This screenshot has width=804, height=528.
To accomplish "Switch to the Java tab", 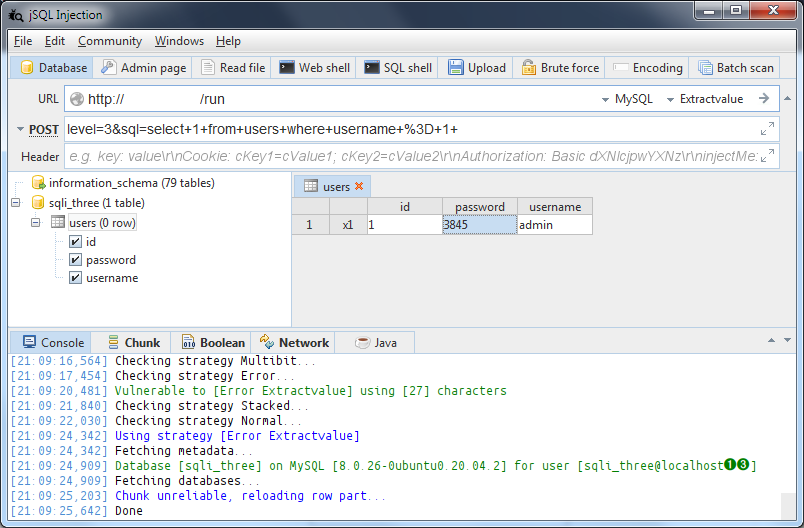I will coord(376,342).
